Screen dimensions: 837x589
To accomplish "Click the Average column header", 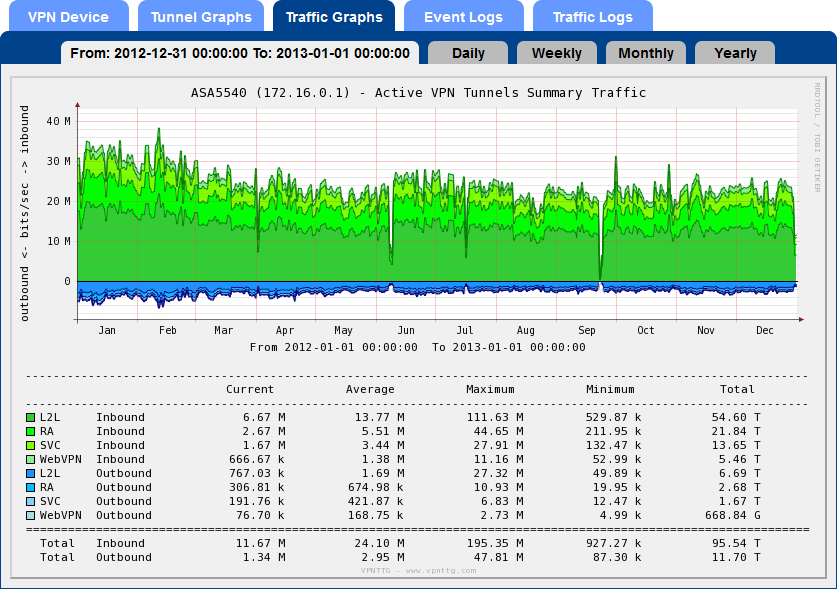I will pyautogui.click(x=370, y=389).
